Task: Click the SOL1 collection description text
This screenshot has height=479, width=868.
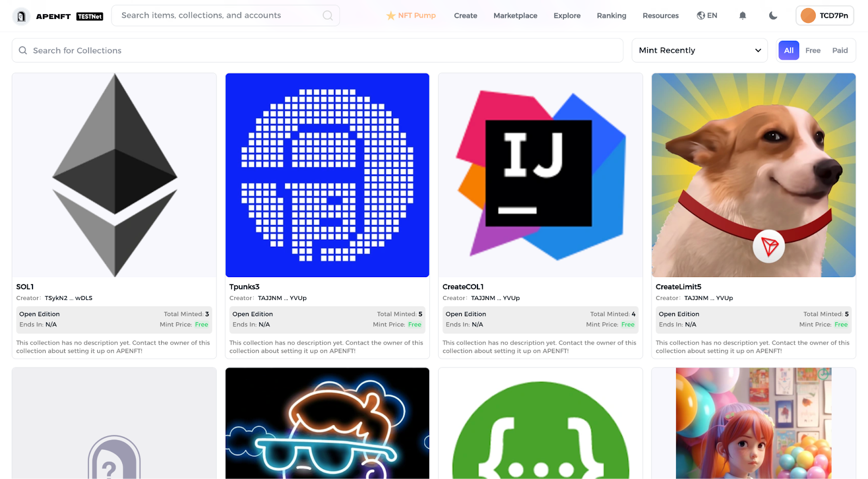Action: [113, 347]
